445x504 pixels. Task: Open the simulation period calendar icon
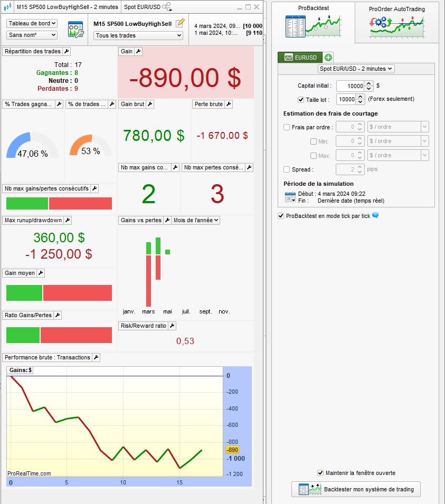(290, 197)
